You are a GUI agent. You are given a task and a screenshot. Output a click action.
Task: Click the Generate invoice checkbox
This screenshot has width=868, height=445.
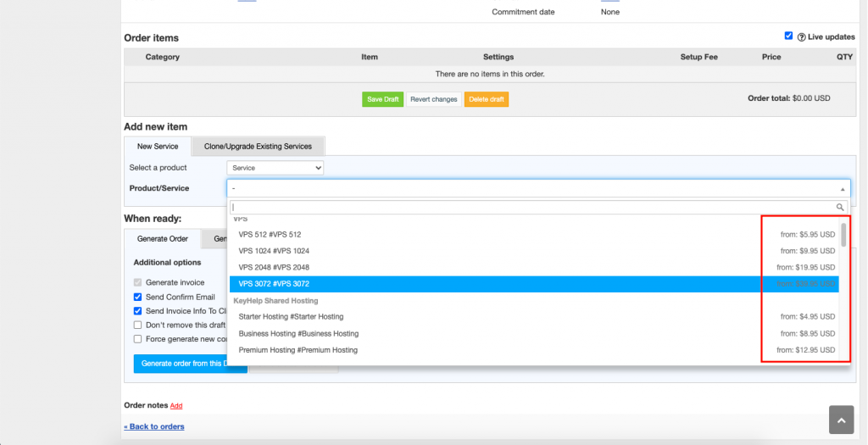click(138, 282)
